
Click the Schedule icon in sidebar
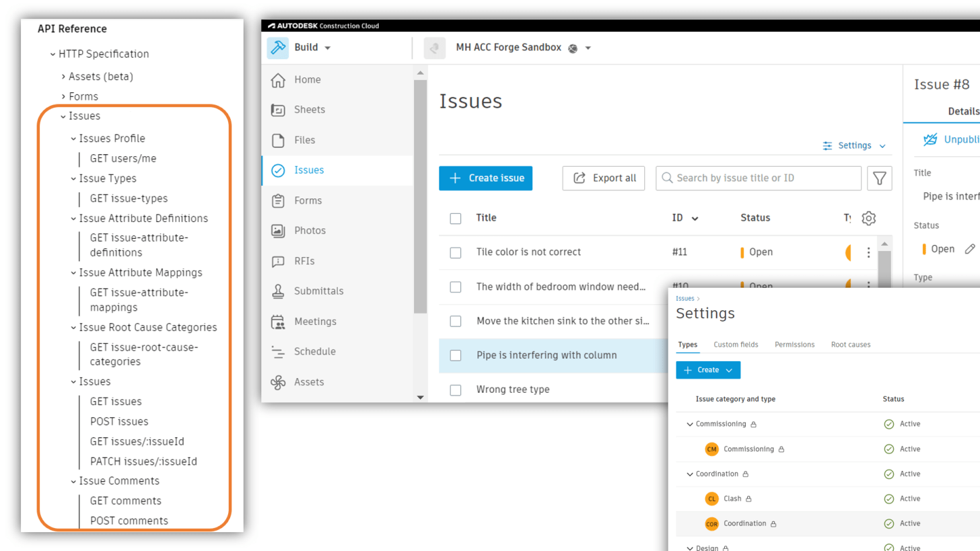pos(277,351)
